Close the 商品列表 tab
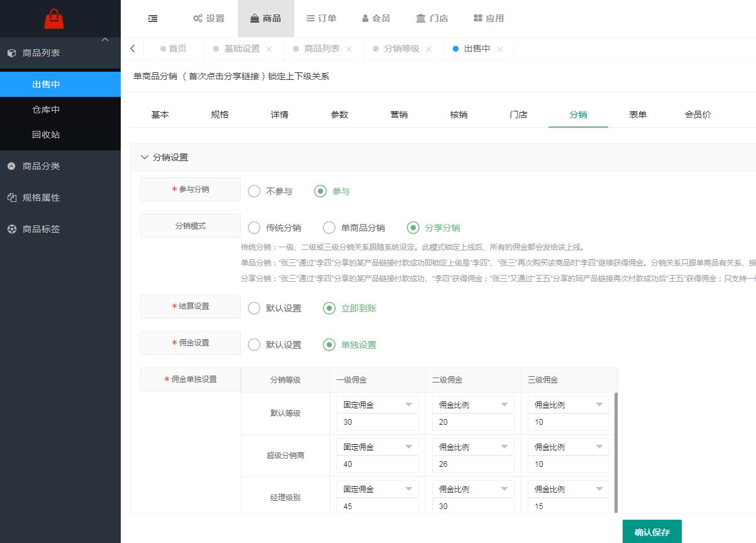This screenshot has width=756, height=543. [x=349, y=49]
